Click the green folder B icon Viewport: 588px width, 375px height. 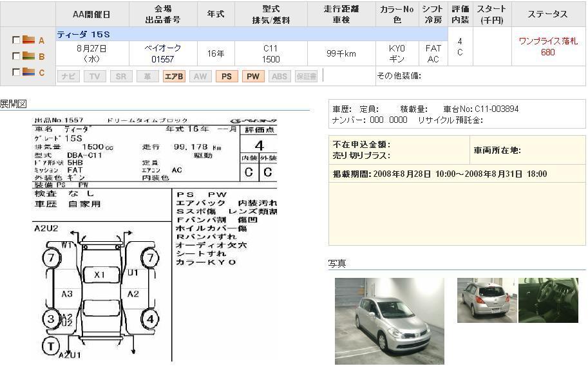coord(28,55)
